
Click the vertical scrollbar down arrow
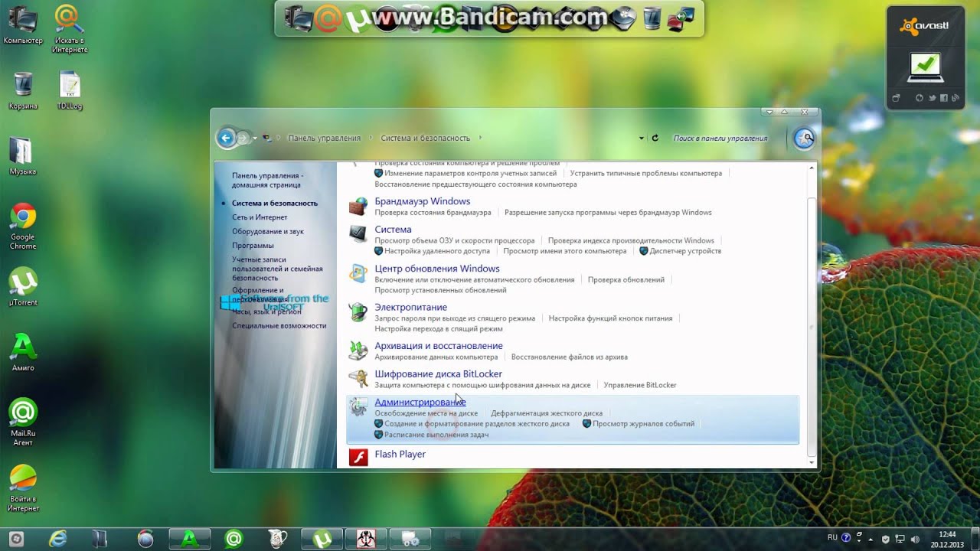[812, 462]
